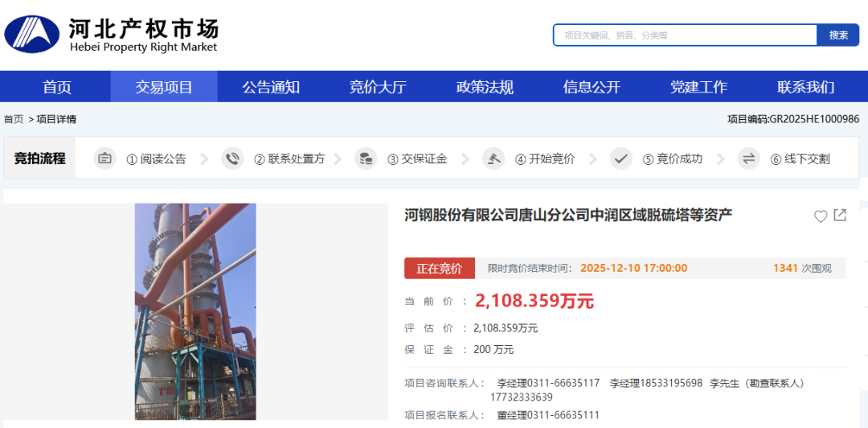Click the 交保证金 coins icon
868x428 pixels.
366,159
